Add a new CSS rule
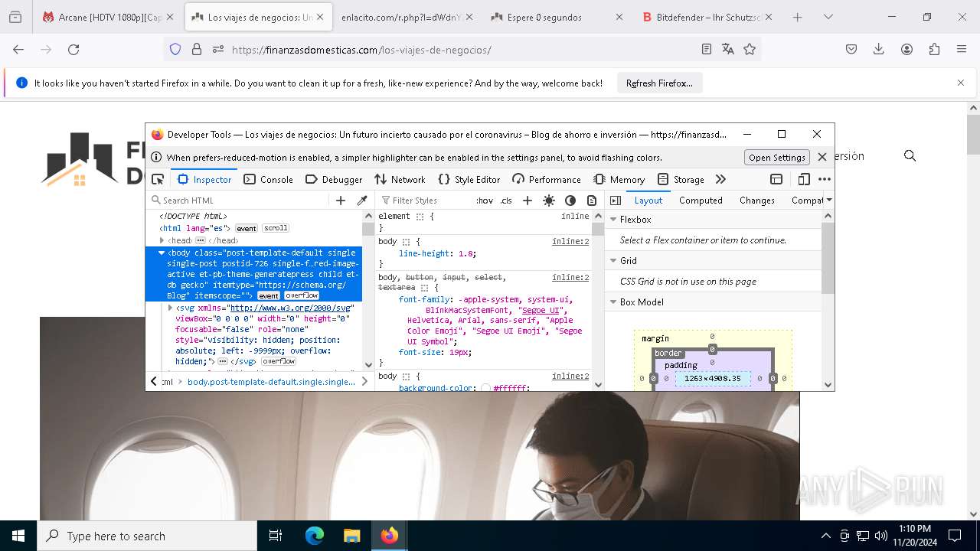Image resolution: width=980 pixels, height=551 pixels. (528, 201)
